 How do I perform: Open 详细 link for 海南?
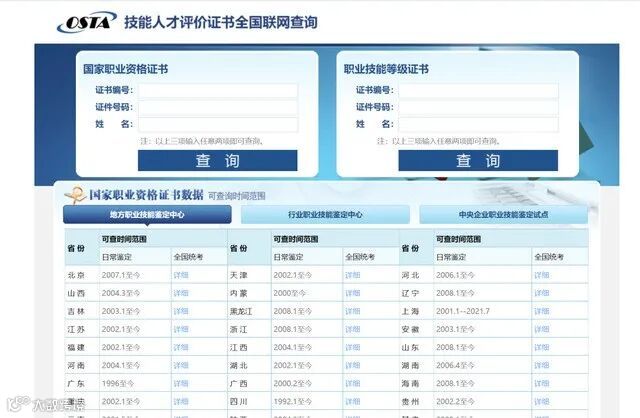[x=542, y=383]
